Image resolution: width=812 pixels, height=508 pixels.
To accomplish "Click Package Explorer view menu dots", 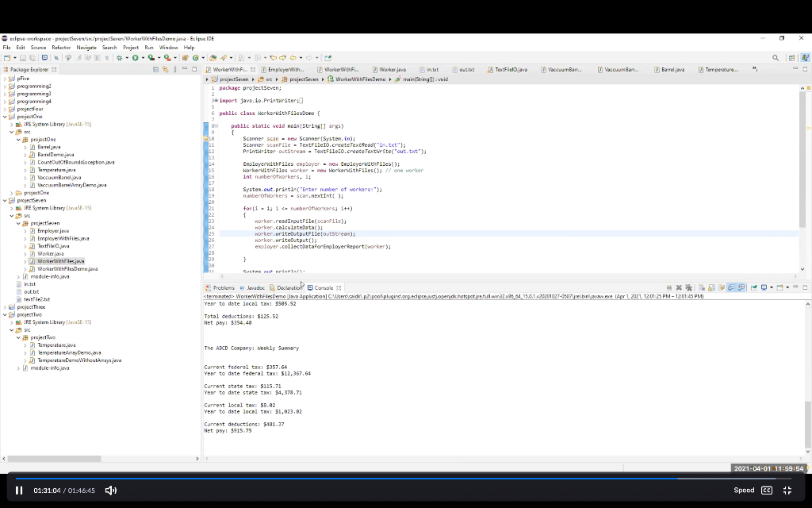I will [x=175, y=69].
